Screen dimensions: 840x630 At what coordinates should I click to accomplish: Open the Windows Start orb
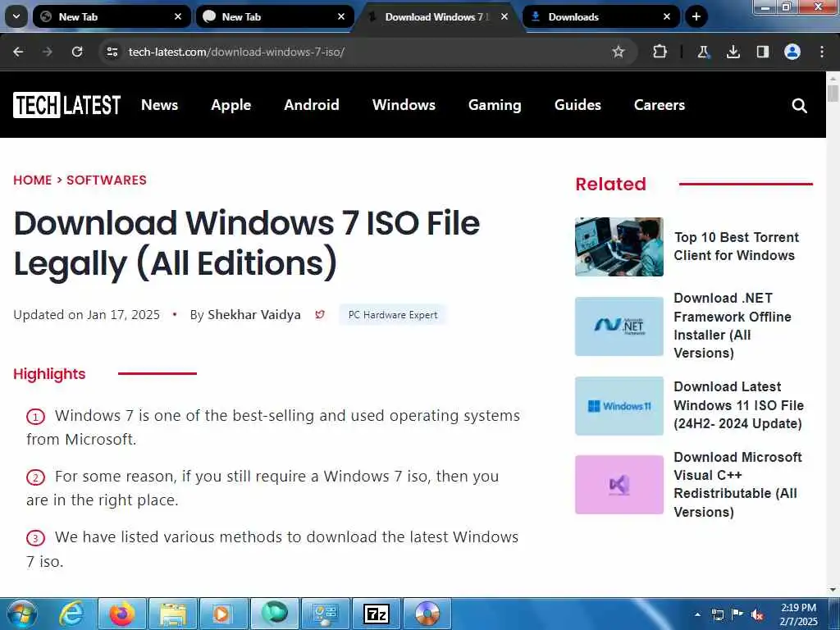[x=21, y=614]
